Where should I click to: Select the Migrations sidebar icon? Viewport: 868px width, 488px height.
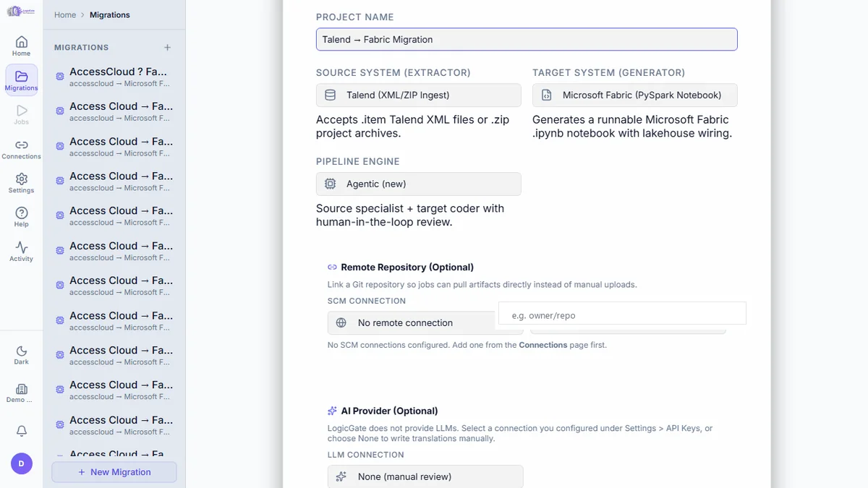pyautogui.click(x=21, y=80)
